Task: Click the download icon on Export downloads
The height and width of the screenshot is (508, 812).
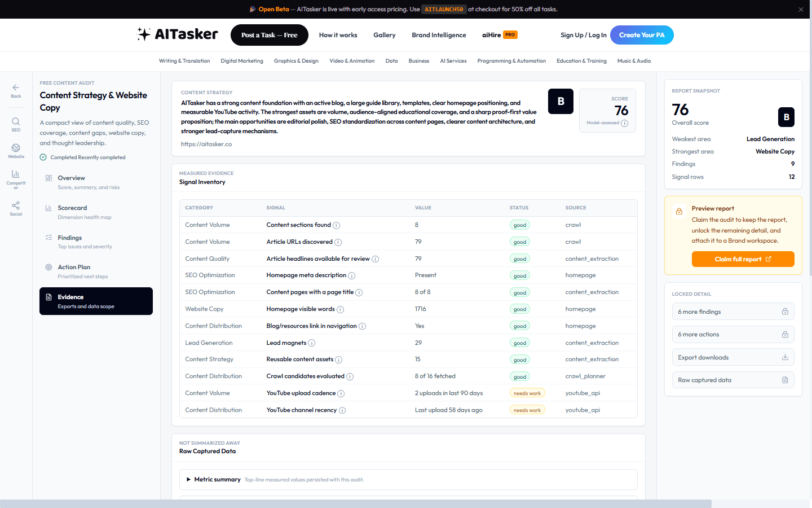Action: pyautogui.click(x=785, y=357)
